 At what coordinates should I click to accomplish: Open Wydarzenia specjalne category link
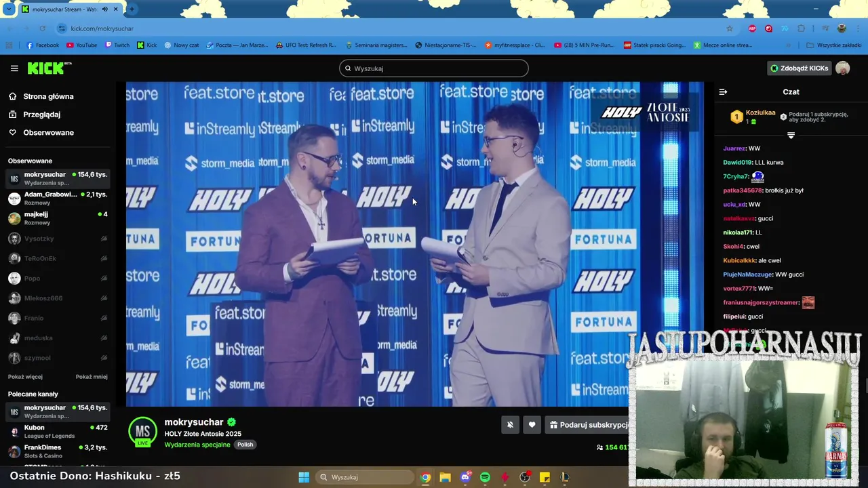point(197,445)
